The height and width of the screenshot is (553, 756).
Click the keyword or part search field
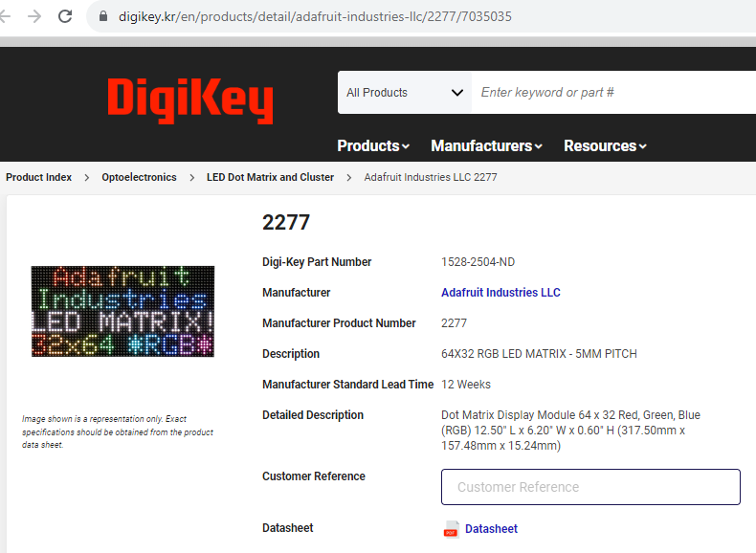613,93
